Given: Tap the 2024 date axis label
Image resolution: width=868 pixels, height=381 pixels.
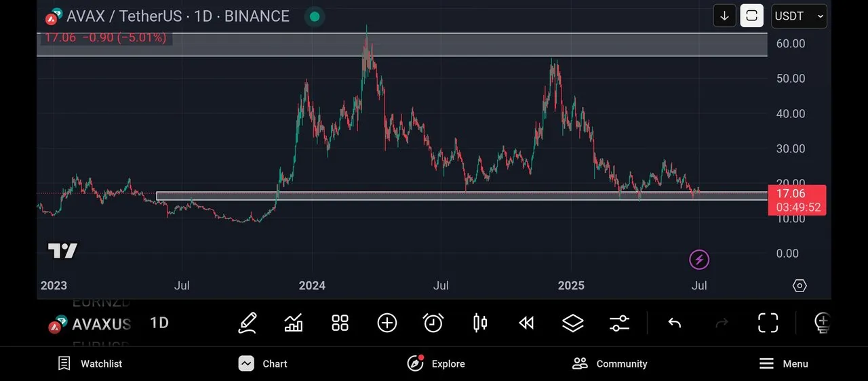Looking at the screenshot, I should [x=312, y=285].
